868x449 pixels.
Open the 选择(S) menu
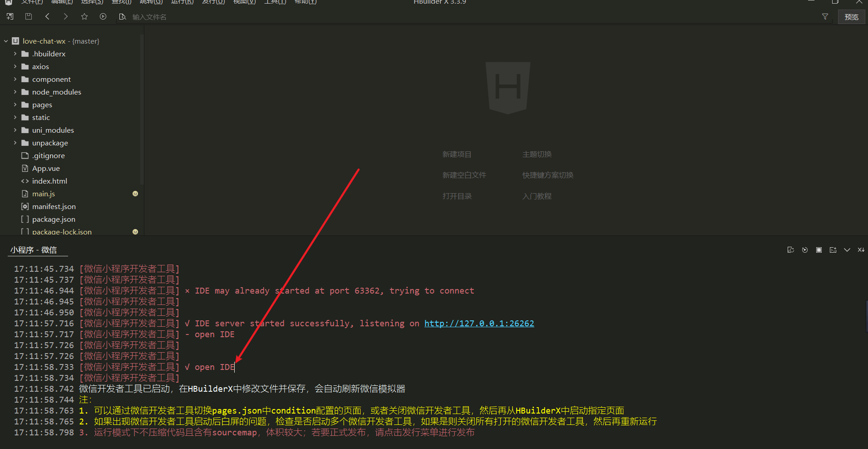[92, 2]
